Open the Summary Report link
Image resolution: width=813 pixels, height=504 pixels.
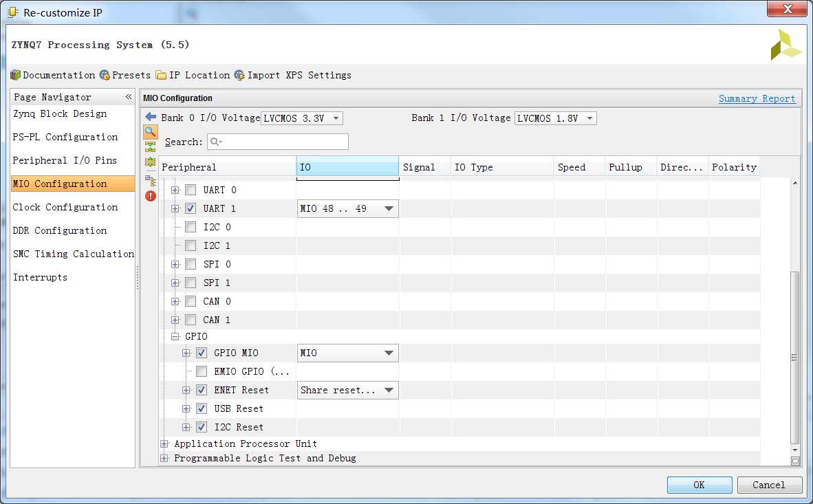(757, 98)
